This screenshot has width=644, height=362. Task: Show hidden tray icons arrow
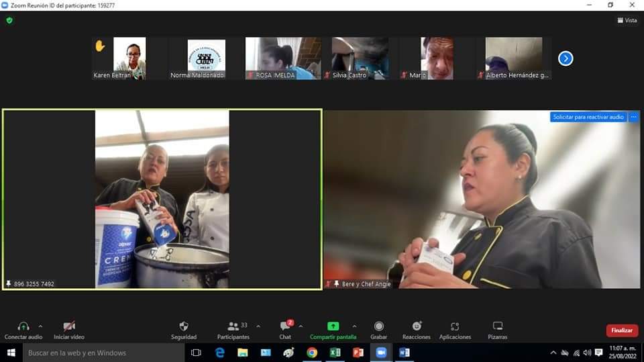pyautogui.click(x=553, y=353)
